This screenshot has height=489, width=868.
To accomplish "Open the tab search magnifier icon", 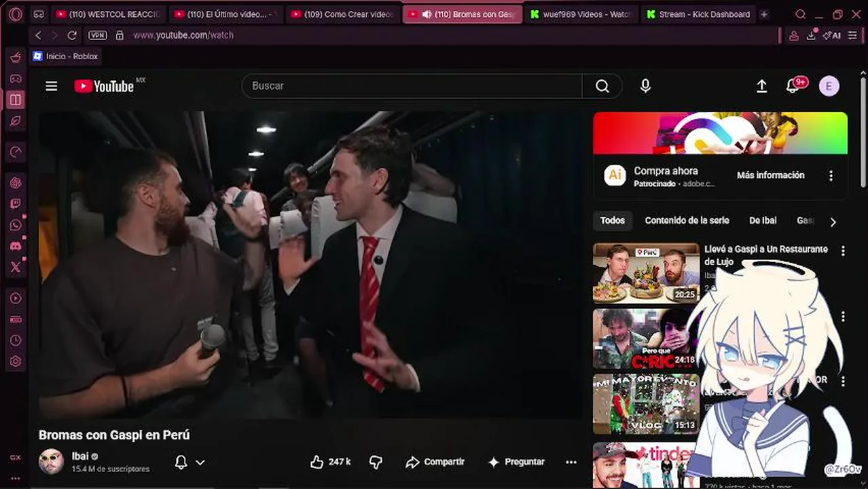I will point(801,14).
